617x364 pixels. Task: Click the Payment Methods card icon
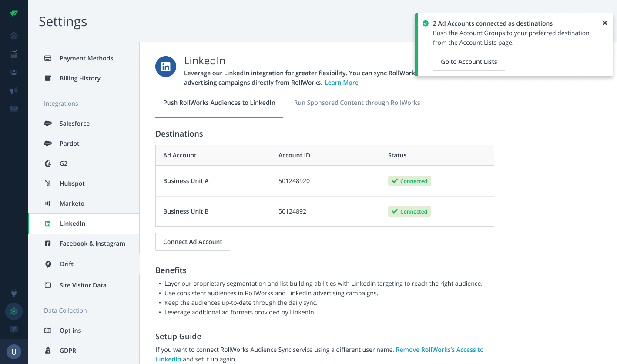click(x=48, y=58)
